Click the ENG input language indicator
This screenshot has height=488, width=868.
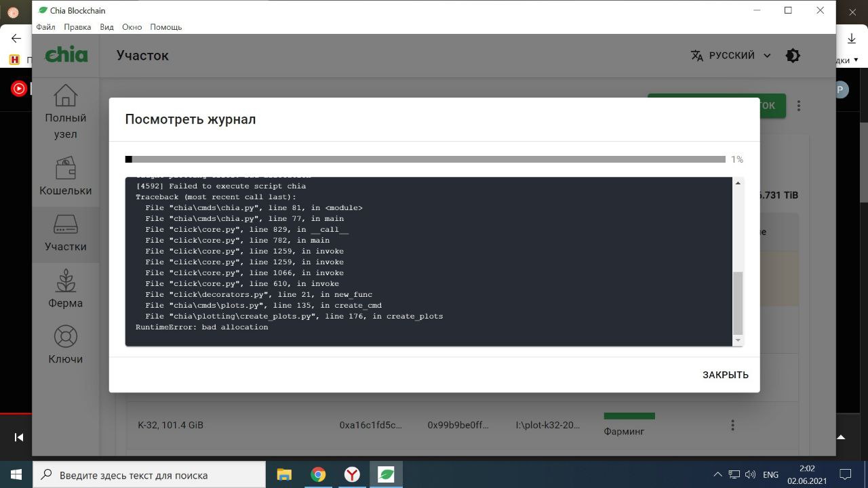770,475
